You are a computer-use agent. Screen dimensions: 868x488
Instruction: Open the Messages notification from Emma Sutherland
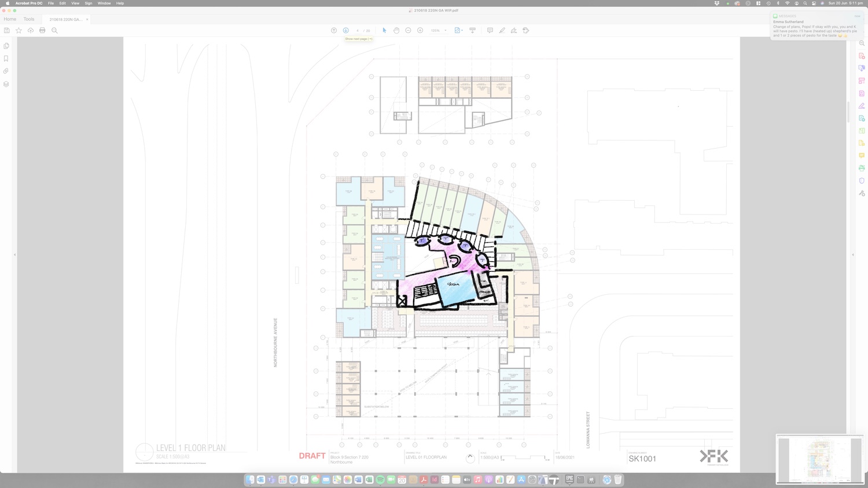[815, 27]
